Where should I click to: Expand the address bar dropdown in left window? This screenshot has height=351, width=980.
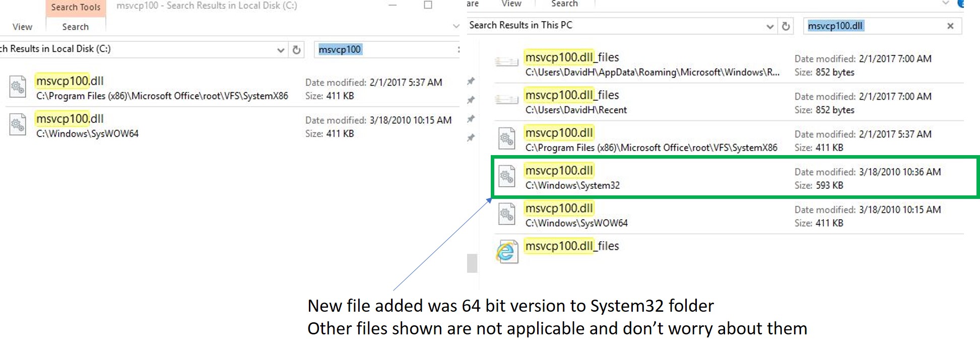pos(281,50)
